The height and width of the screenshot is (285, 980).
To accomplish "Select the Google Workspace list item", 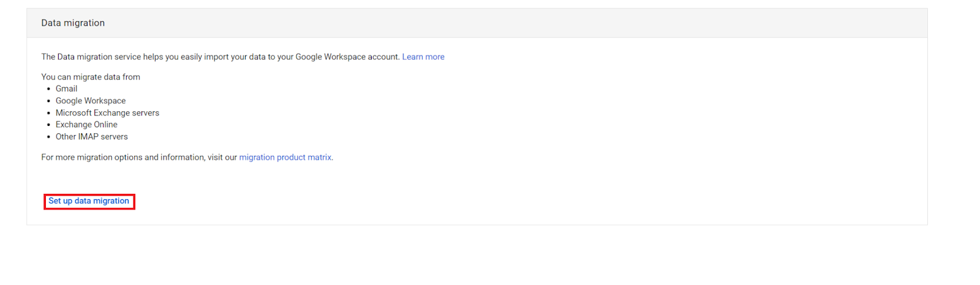I will [x=91, y=101].
